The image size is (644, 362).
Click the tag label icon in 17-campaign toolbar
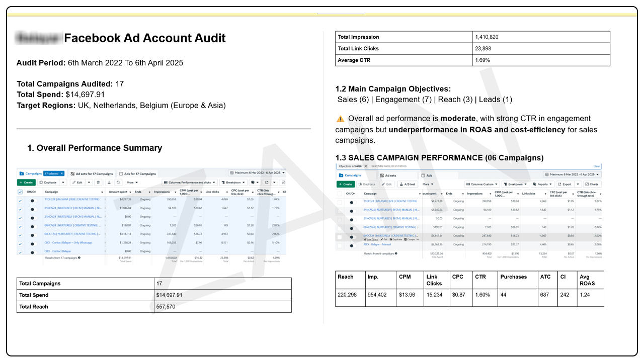[x=118, y=183]
